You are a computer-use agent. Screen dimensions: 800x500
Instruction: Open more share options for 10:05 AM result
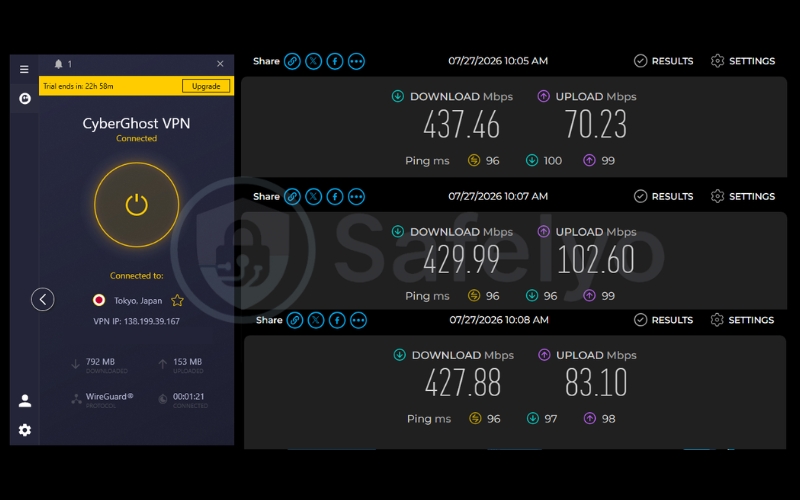click(357, 61)
